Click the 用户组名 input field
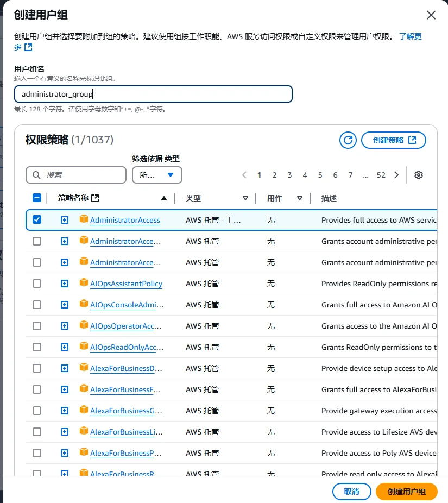448x503 pixels. (153, 94)
